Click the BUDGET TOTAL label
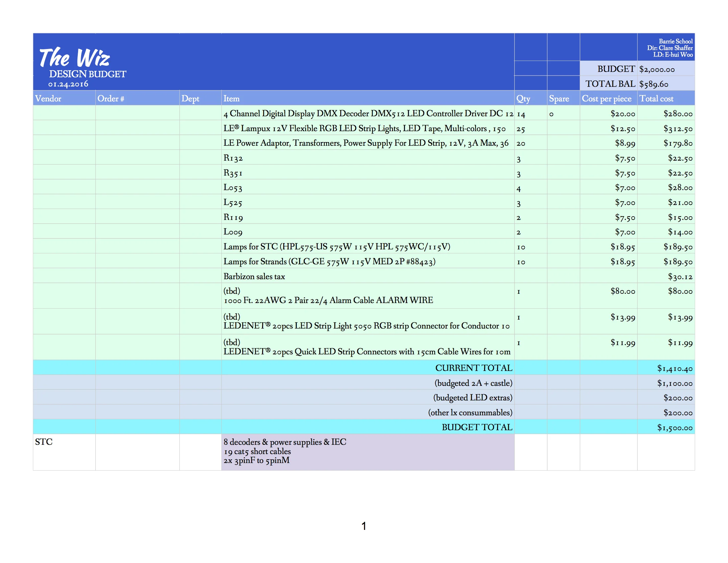Screen dimensions: 728x563 [x=477, y=427]
